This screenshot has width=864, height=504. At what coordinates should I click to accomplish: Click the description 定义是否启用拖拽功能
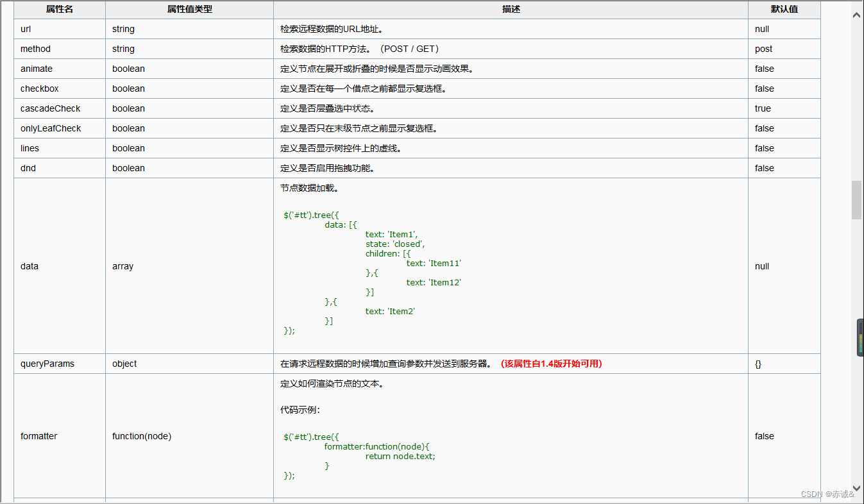pos(327,168)
